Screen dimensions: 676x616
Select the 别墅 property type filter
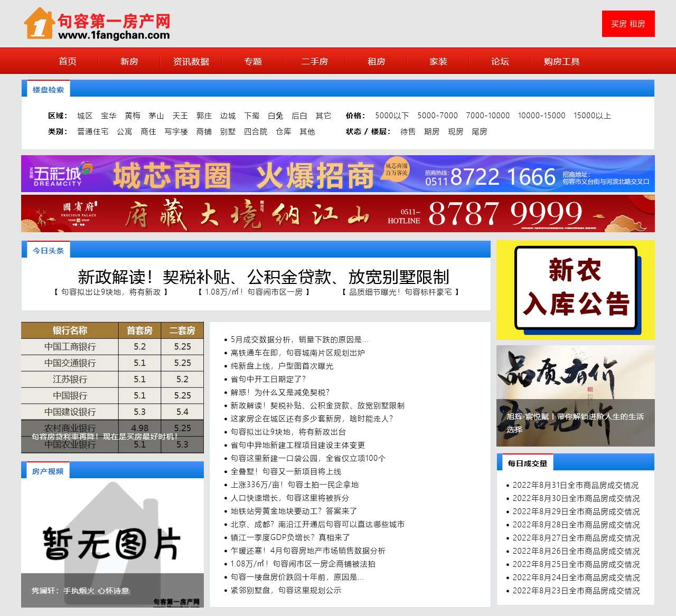coord(228,131)
